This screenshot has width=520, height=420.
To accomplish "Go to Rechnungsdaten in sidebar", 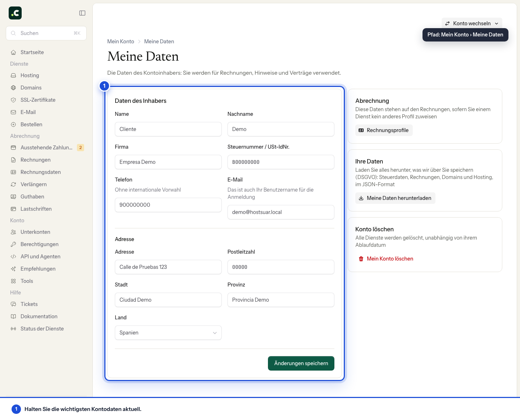I will 46,172.
